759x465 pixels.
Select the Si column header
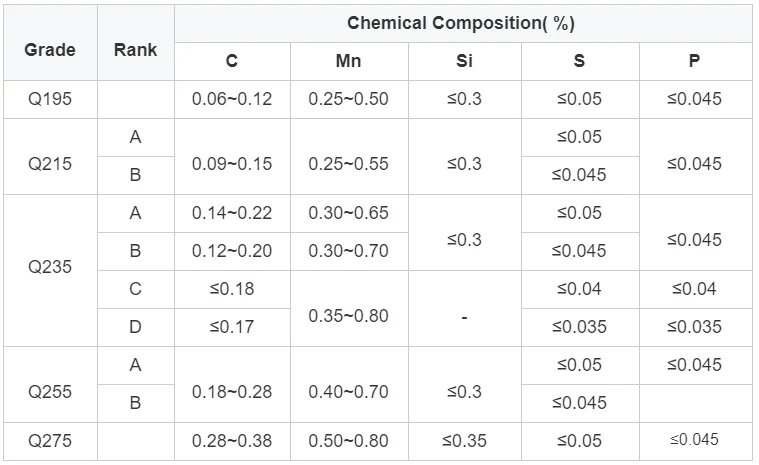coord(464,61)
